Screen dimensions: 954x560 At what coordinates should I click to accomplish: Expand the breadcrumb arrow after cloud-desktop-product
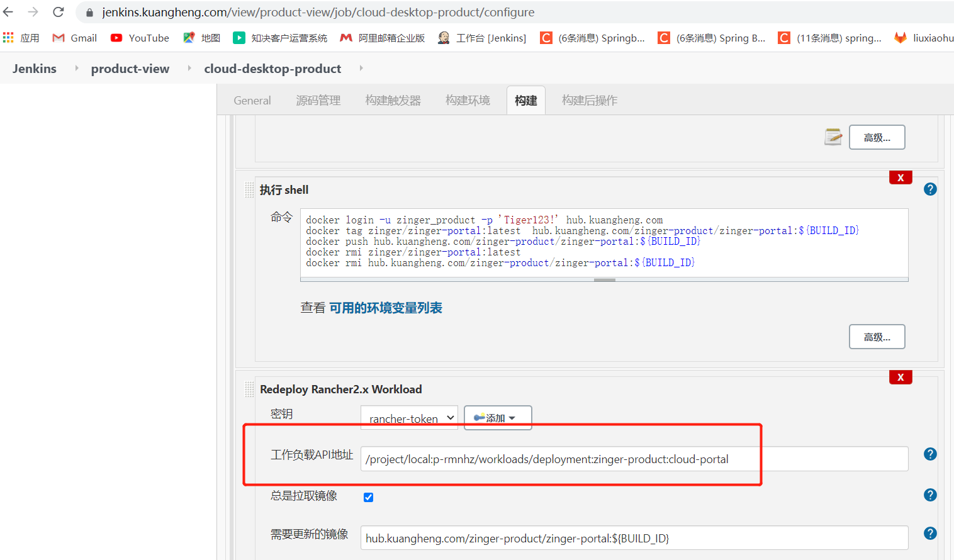[361, 69]
